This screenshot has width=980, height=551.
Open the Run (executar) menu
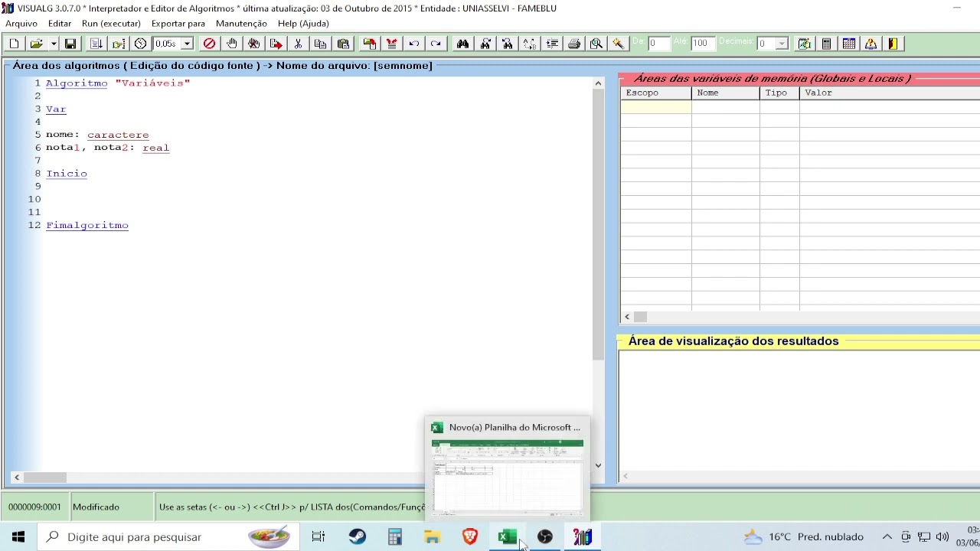(111, 24)
